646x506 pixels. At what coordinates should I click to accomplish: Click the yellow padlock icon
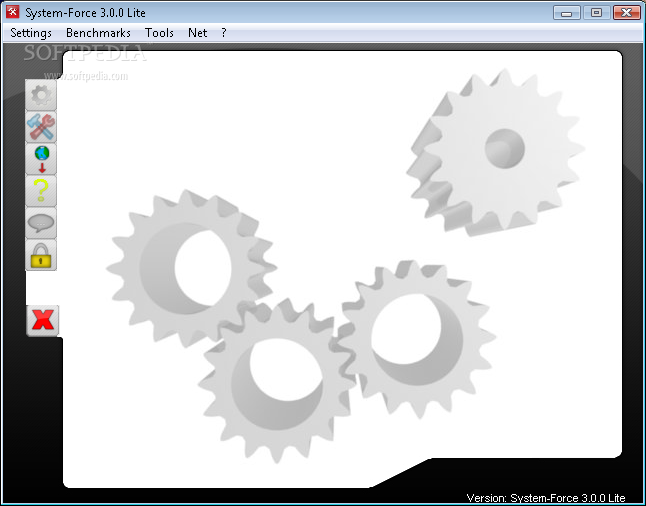tap(41, 255)
